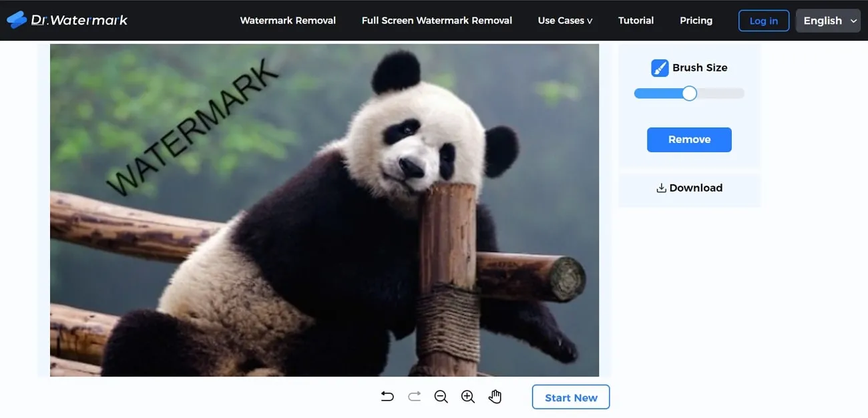
Task: Click the Log in button
Action: (x=763, y=21)
